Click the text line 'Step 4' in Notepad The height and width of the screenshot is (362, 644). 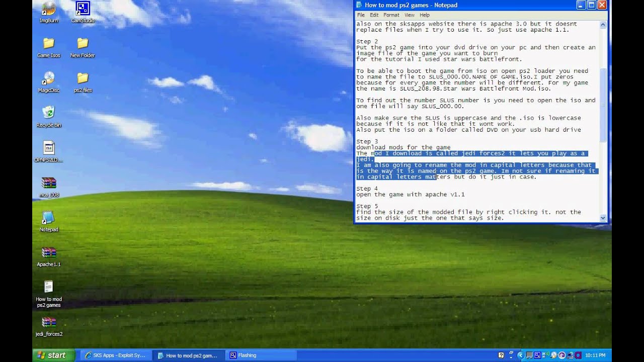367,189
